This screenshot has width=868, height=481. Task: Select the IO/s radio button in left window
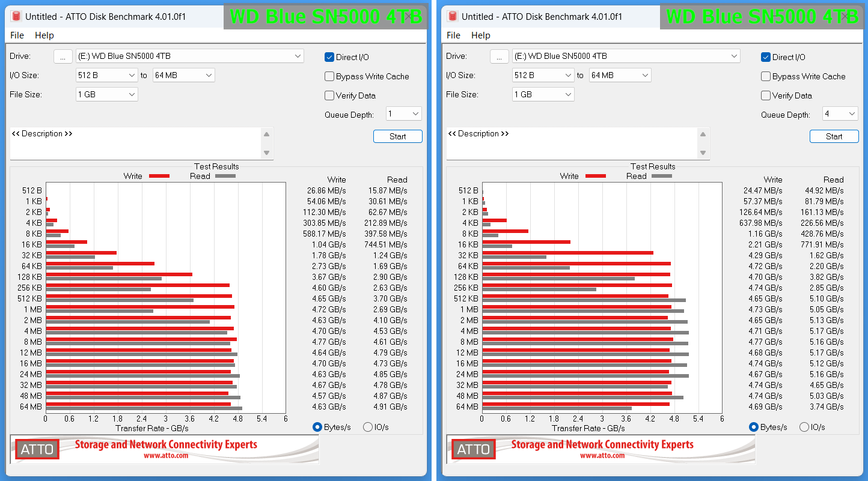(x=368, y=427)
